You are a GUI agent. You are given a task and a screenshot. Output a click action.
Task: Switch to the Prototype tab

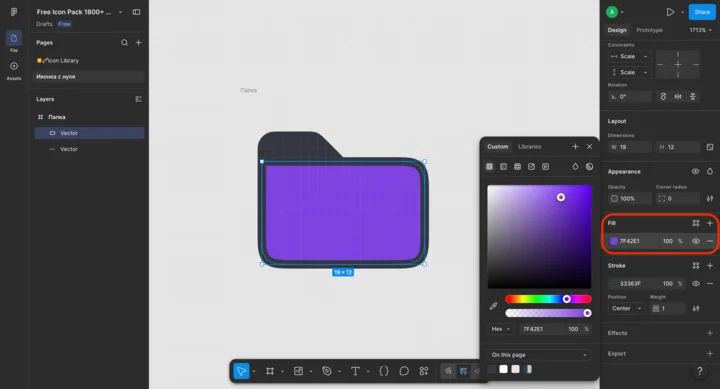(x=649, y=30)
